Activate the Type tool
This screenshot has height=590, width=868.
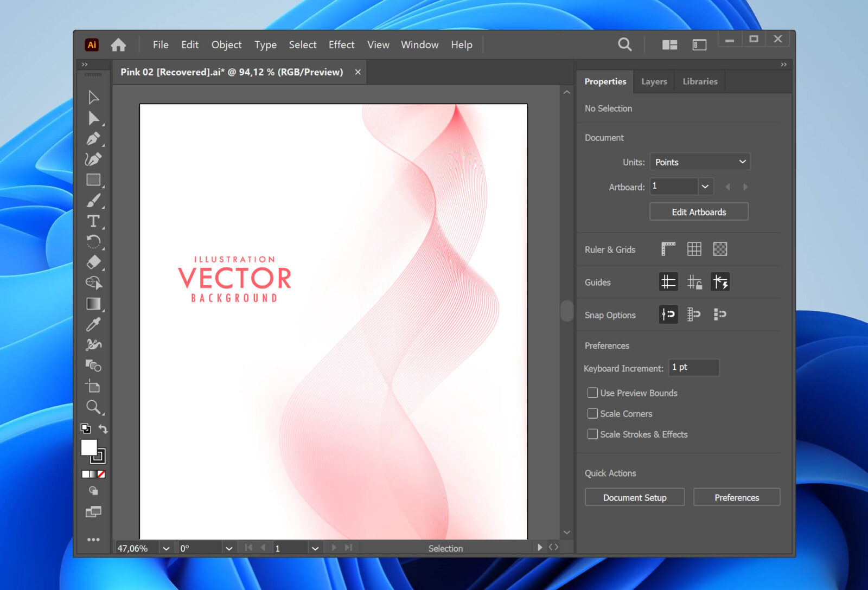(x=93, y=221)
